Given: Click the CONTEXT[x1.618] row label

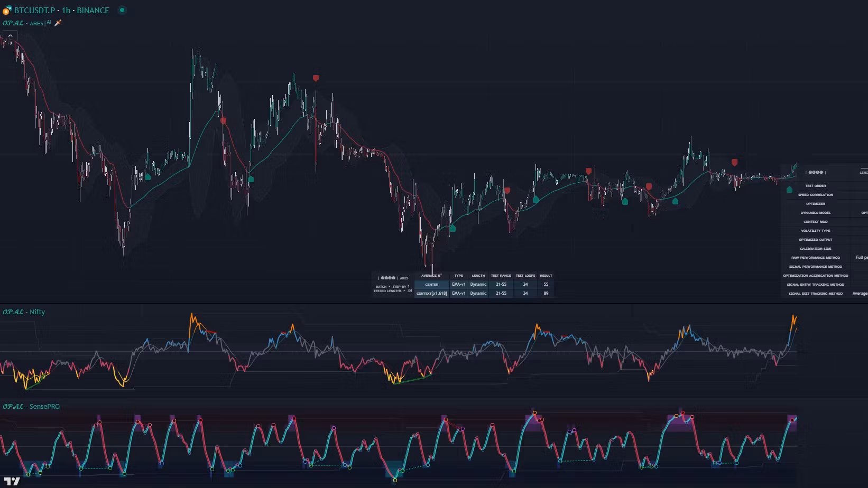Looking at the screenshot, I should pos(431,293).
